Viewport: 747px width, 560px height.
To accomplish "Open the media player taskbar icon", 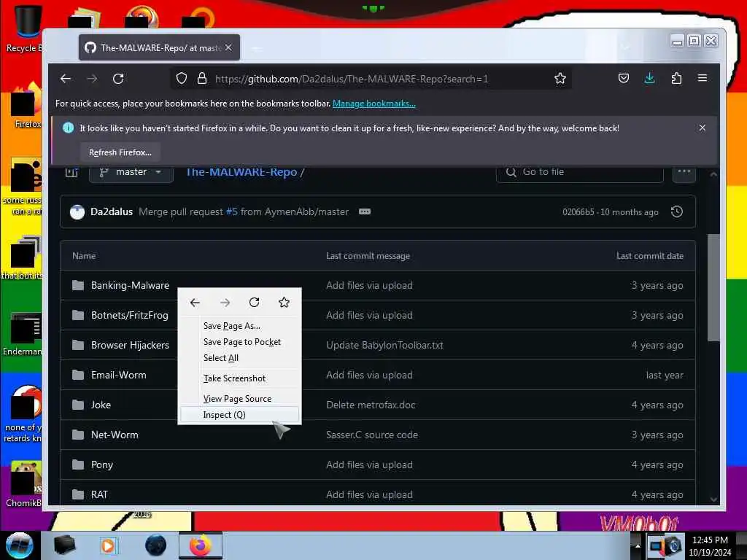I will tap(108, 545).
